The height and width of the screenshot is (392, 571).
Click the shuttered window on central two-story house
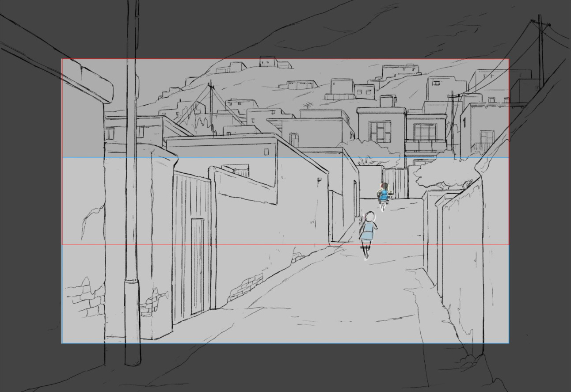(x=380, y=132)
